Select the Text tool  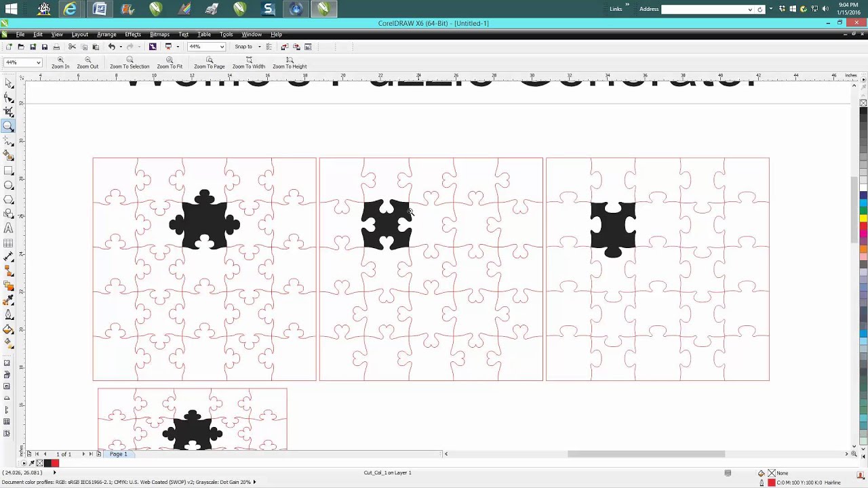pyautogui.click(x=8, y=228)
